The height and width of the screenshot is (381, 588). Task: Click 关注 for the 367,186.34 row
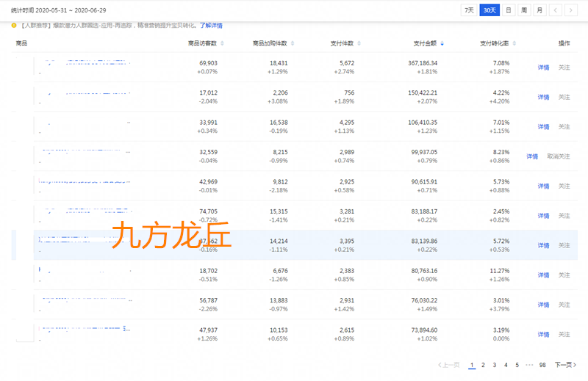point(564,68)
